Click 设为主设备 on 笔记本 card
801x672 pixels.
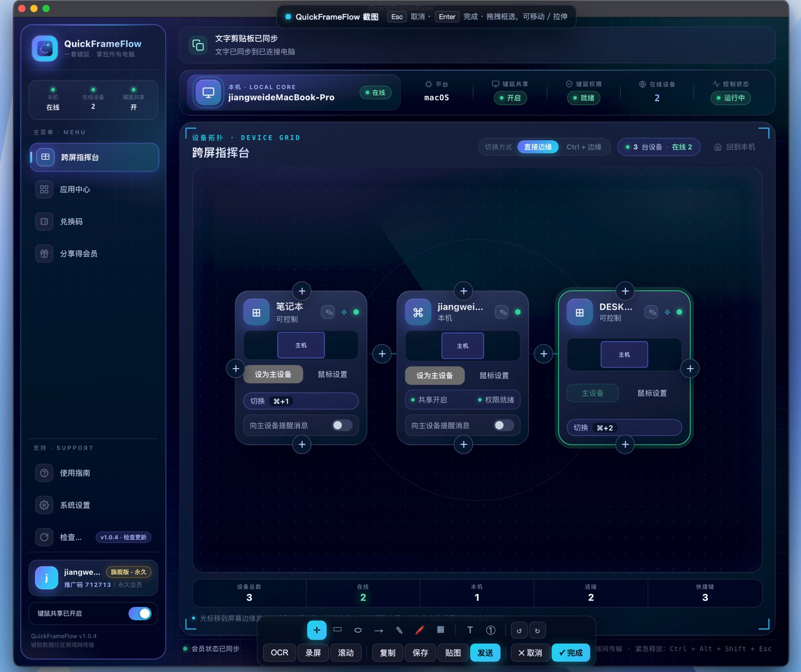pos(273,374)
